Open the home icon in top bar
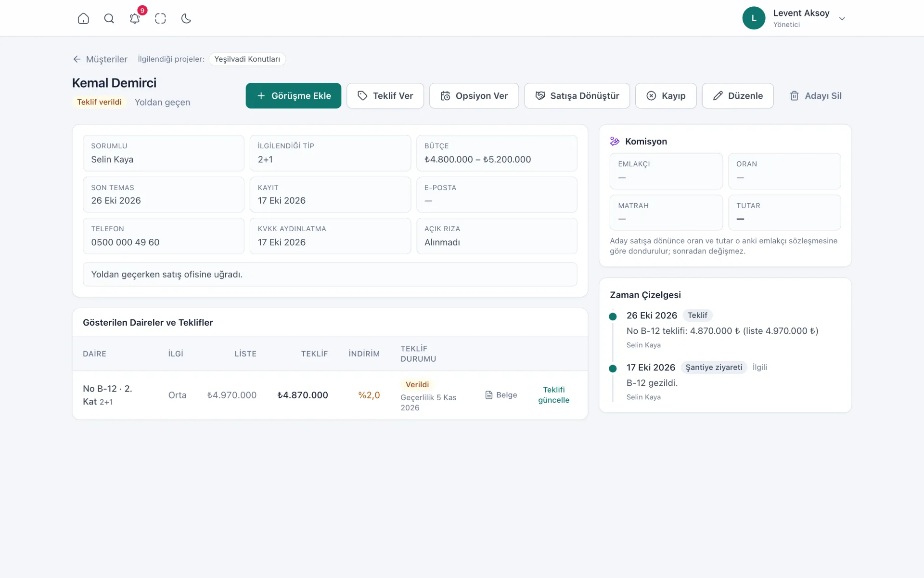 point(83,18)
